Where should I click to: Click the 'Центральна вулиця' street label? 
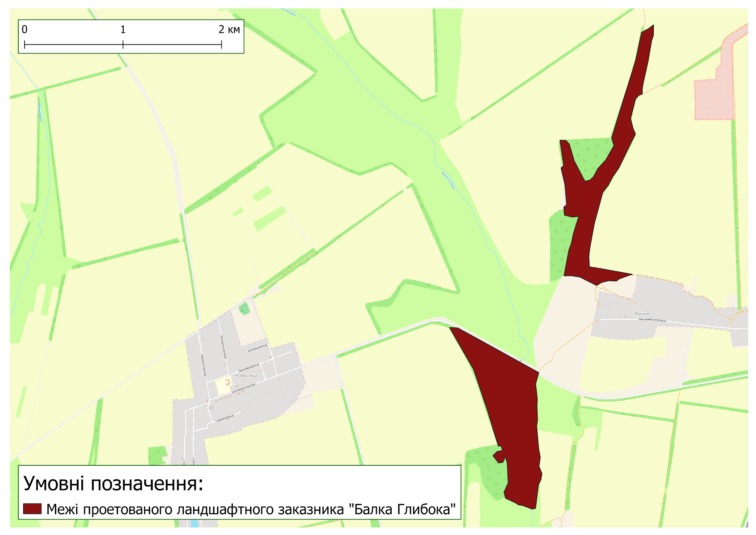coord(243,389)
